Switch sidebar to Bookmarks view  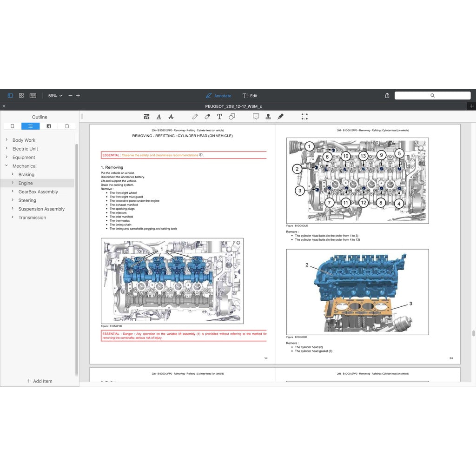pyautogui.click(x=12, y=126)
